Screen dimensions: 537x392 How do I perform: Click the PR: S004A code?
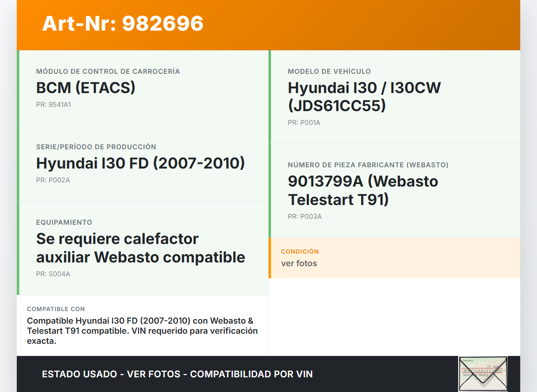pyautogui.click(x=53, y=274)
